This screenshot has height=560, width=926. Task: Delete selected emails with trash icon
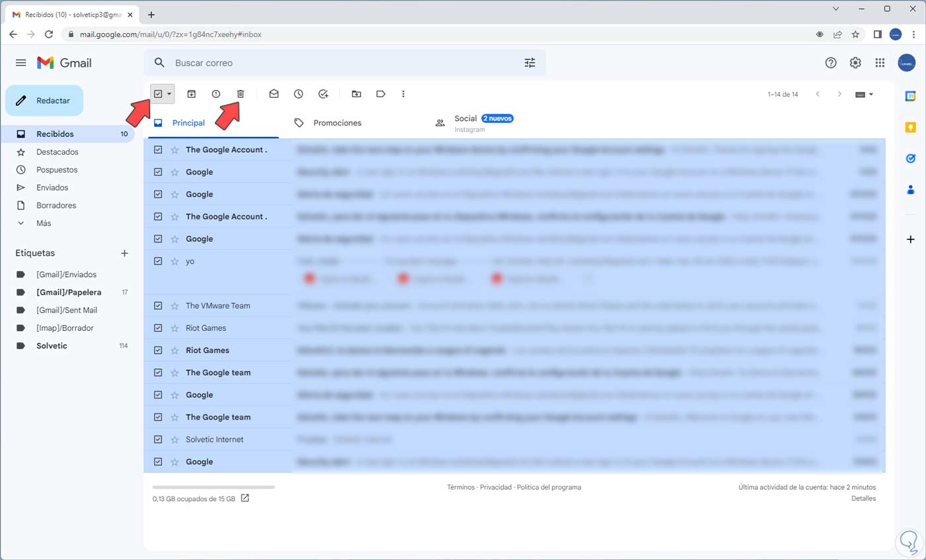click(x=241, y=94)
